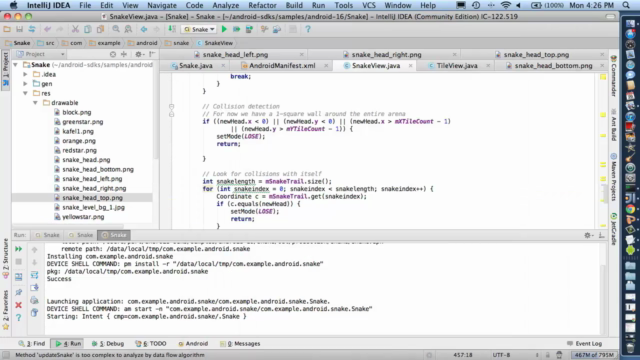This screenshot has width=640, height=360.
Task: Open the Android tool window button
Action: (193, 344)
